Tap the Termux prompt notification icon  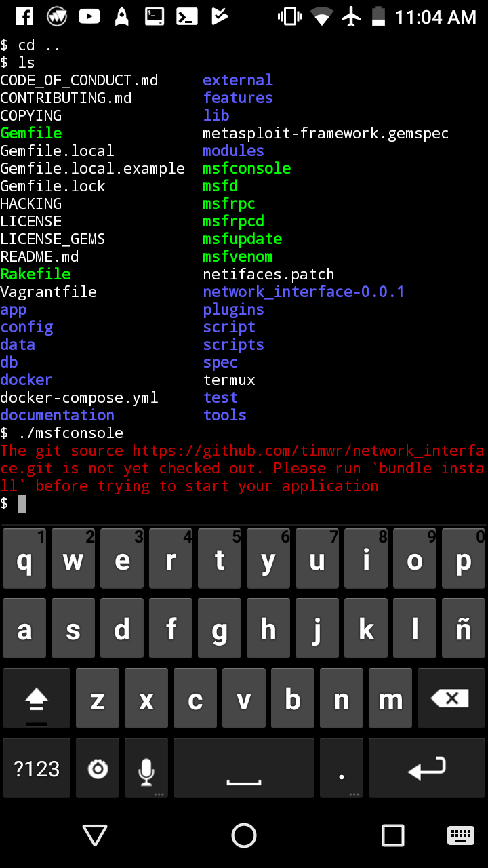(187, 17)
